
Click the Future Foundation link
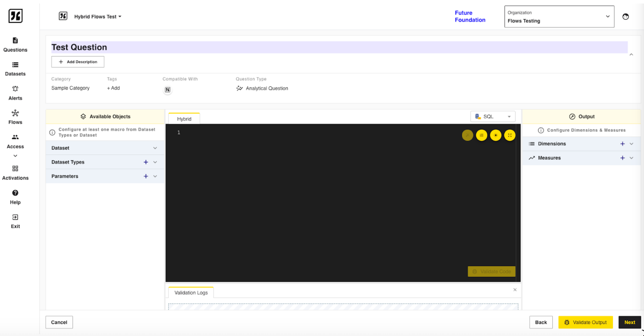coord(470,16)
